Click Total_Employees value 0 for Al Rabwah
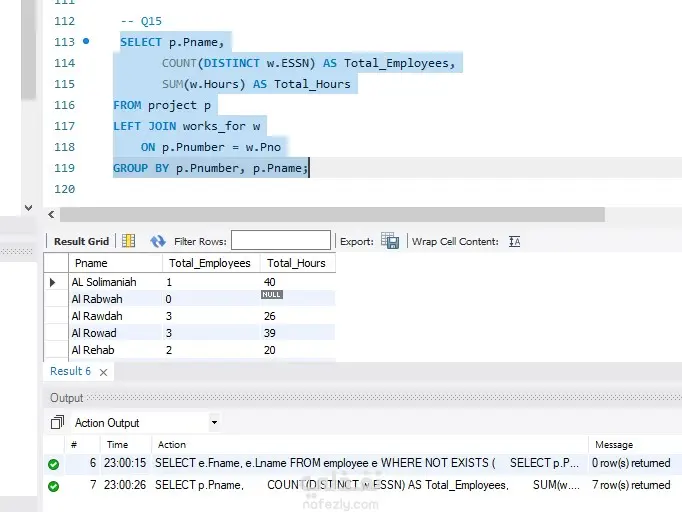The height and width of the screenshot is (512, 682). (x=168, y=299)
